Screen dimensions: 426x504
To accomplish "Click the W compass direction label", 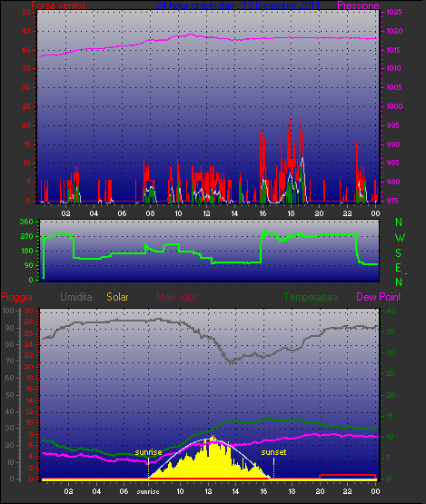I will [x=400, y=238].
